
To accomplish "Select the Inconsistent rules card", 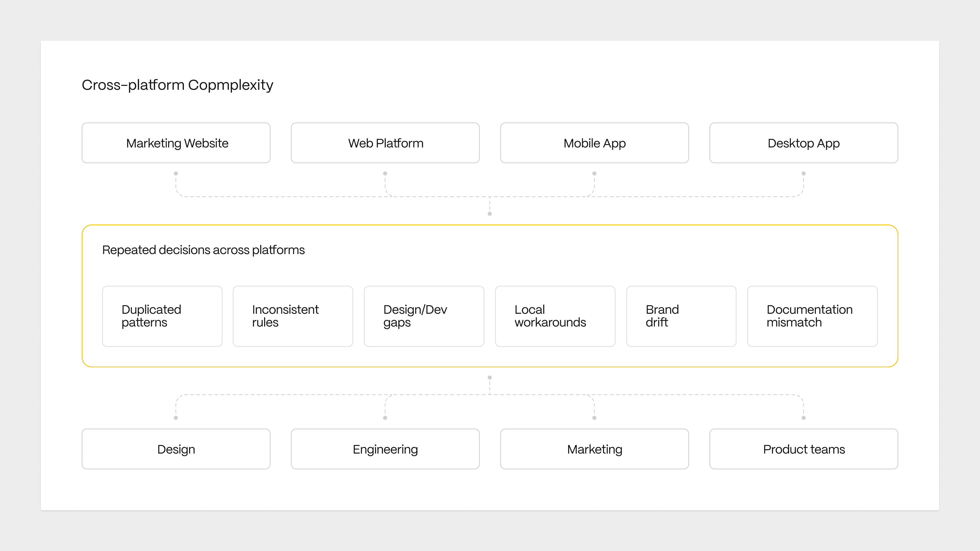I will pos(293,316).
